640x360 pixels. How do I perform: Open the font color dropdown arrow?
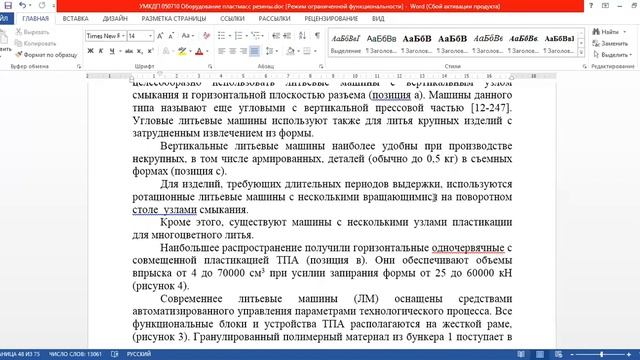point(207,51)
